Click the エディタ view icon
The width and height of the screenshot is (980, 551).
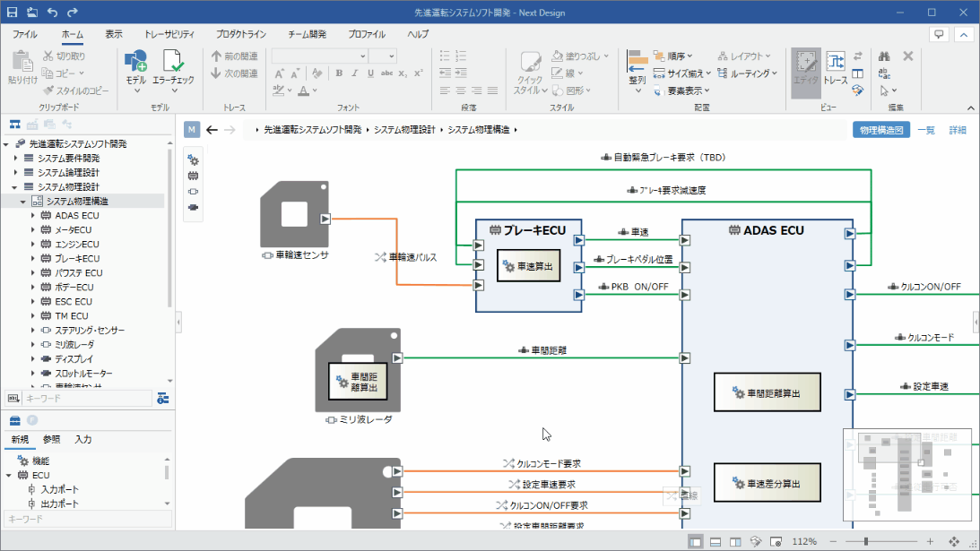[x=806, y=62]
